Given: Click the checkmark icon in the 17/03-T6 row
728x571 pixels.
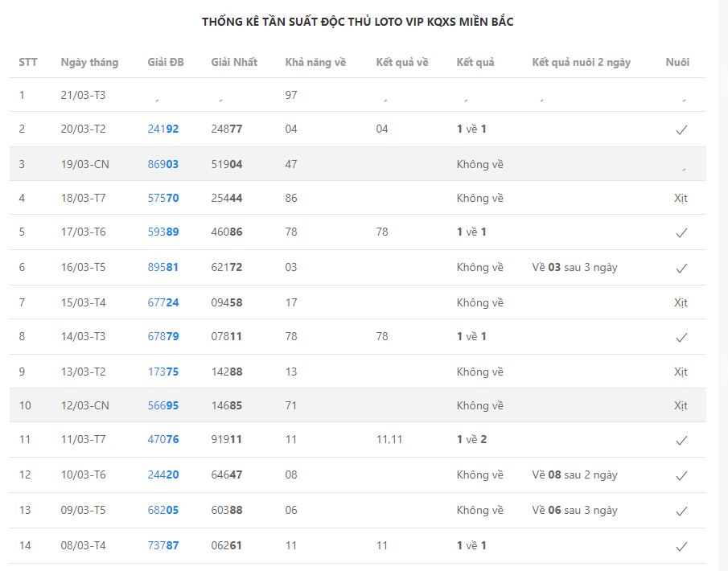Looking at the screenshot, I should click(681, 232).
